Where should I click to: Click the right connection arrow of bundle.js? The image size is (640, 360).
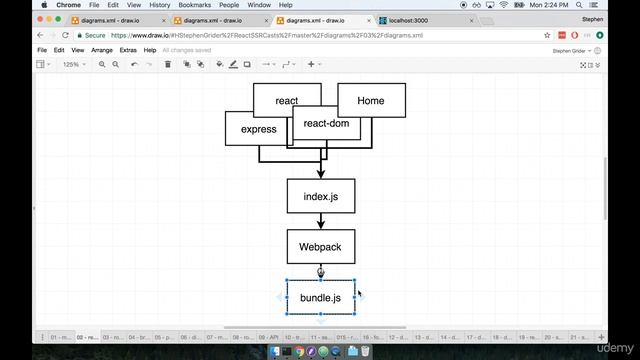(362, 297)
